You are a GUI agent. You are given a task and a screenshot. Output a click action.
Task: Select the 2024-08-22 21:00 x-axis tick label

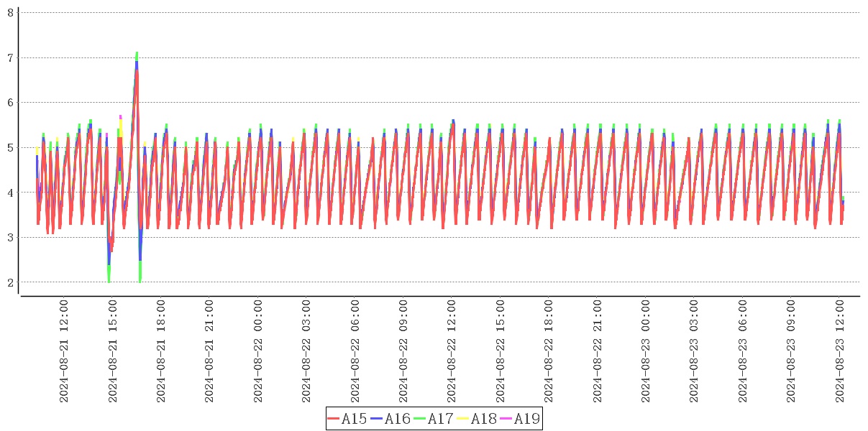pos(598,352)
